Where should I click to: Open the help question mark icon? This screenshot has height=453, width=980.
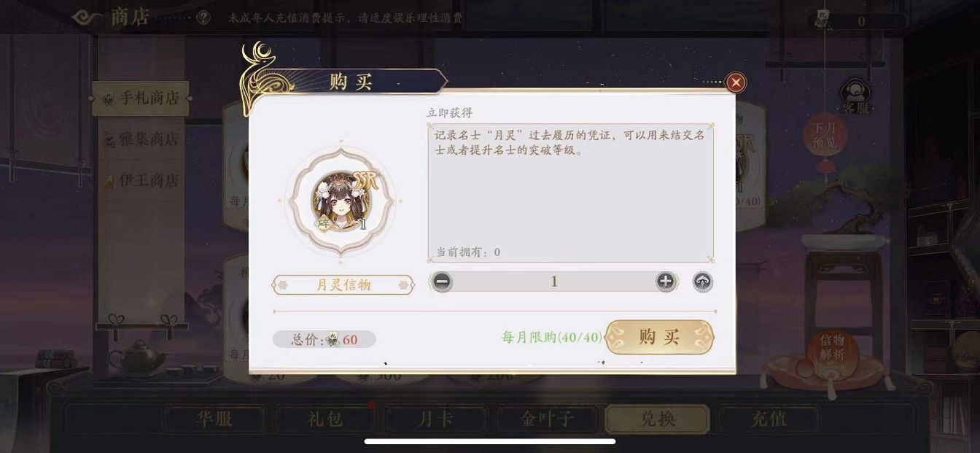203,18
